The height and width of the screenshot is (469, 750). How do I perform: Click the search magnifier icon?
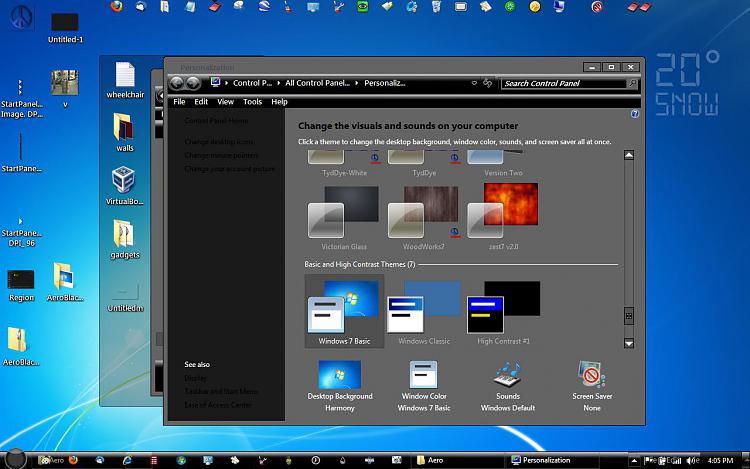click(632, 83)
